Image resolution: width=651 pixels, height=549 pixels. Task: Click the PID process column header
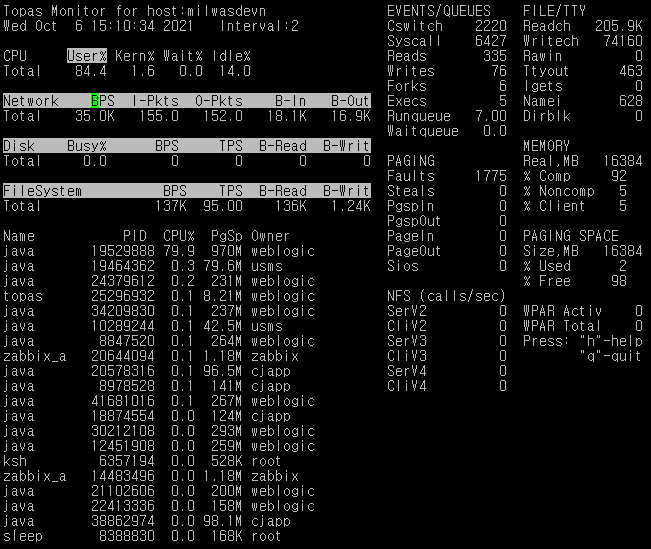pos(135,236)
